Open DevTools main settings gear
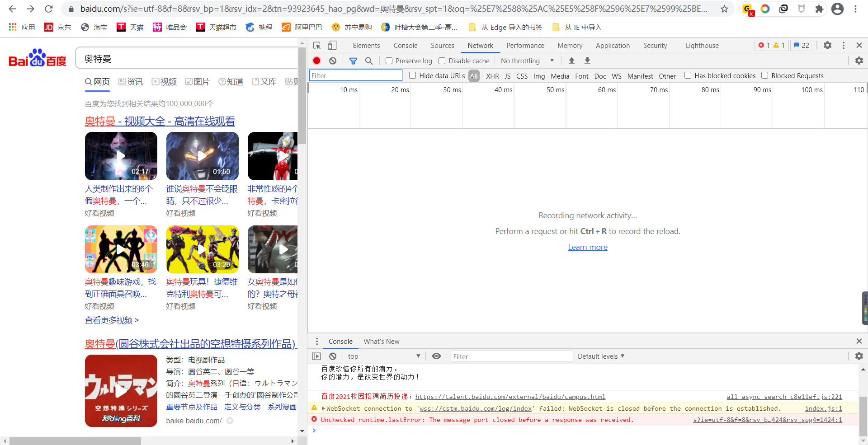868x445 pixels. [827, 45]
